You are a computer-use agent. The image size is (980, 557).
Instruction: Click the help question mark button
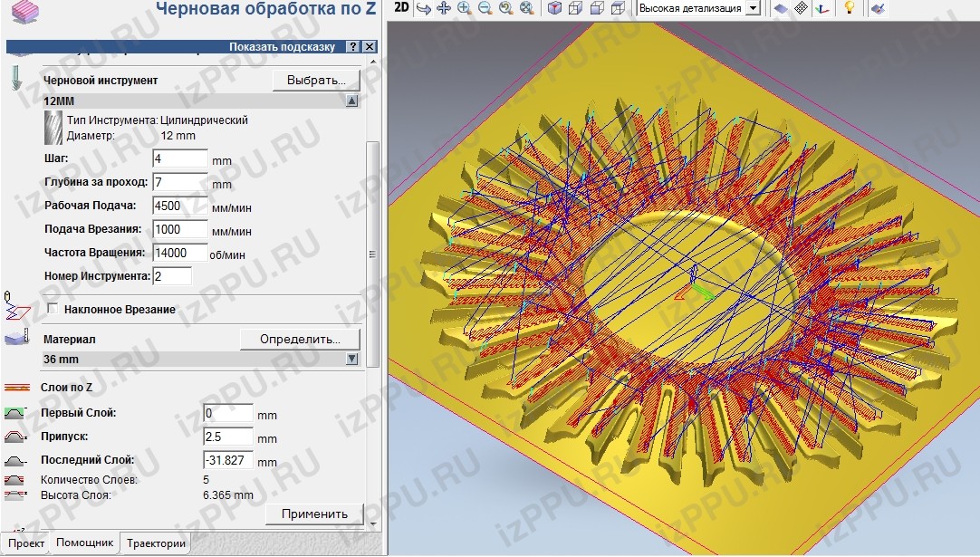352,46
